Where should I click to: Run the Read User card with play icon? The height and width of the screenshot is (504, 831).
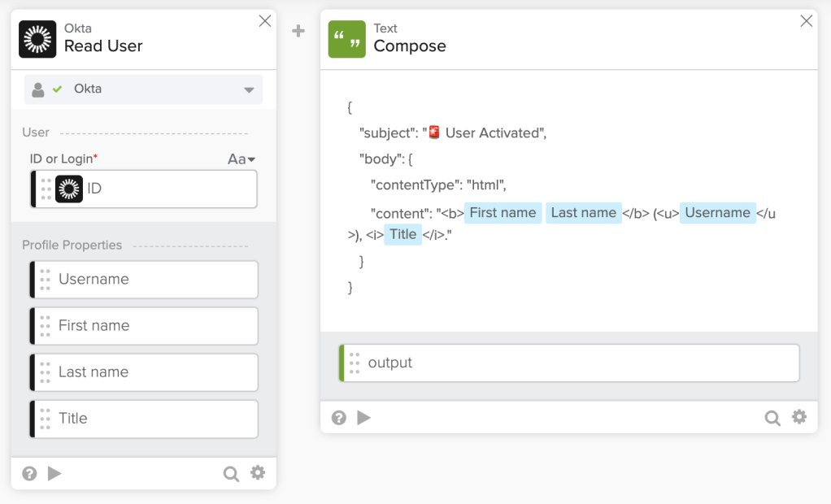click(x=54, y=473)
